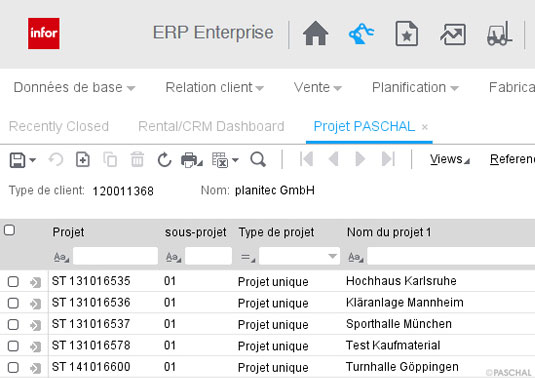The width and height of the screenshot is (535, 378).
Task: Open the sous-projet filter Aa selector
Action: pos(173,257)
